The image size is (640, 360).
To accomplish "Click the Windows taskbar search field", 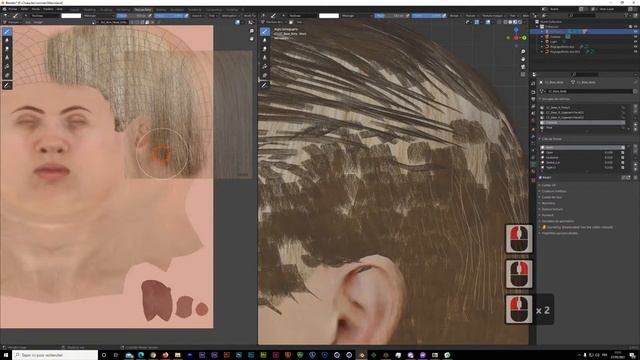I will pyautogui.click(x=55, y=355).
